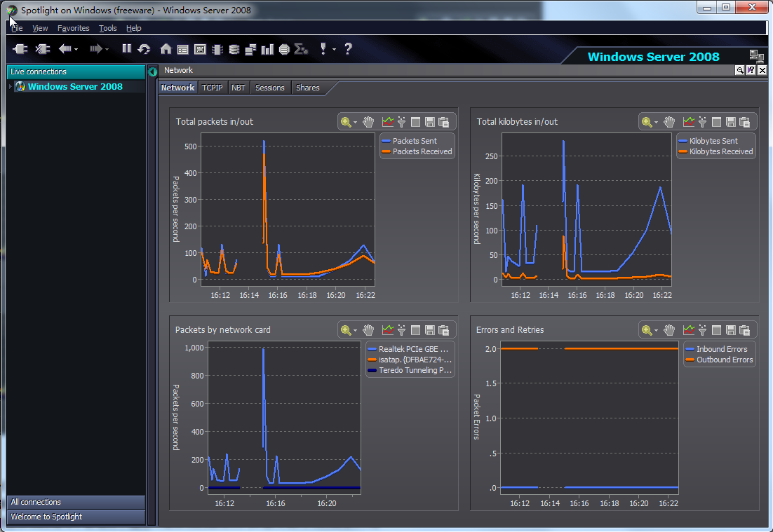Screen dimensions: 773x532
Task: Open help with the question mark icon
Action: [348, 48]
